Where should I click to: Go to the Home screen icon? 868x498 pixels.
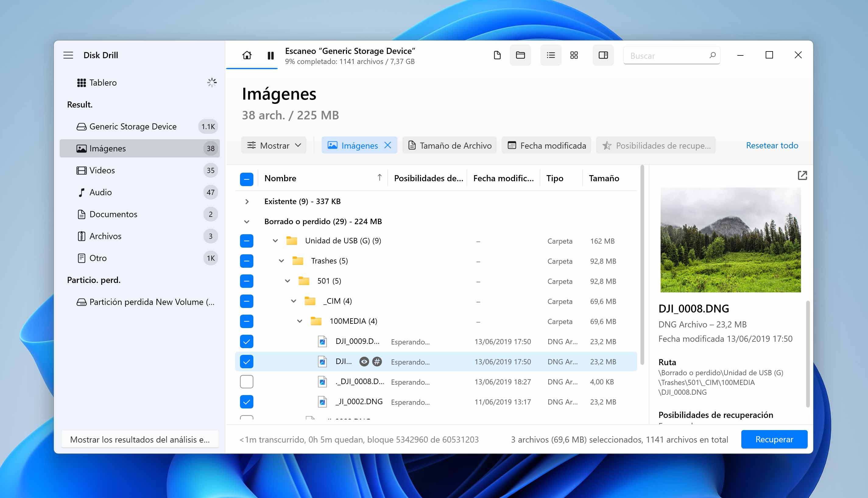tap(247, 55)
